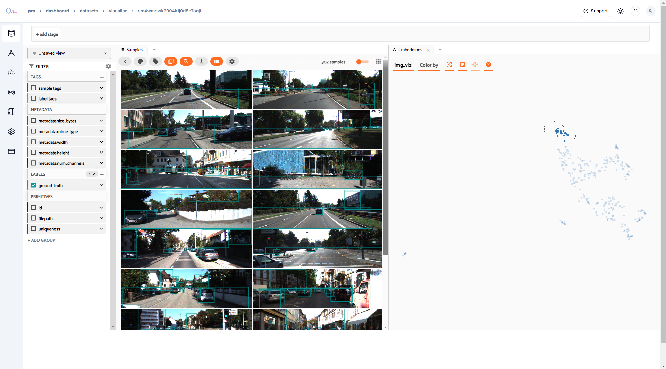Open grid layout icon beside zoom slider
The image size is (666, 369).
point(378,62)
